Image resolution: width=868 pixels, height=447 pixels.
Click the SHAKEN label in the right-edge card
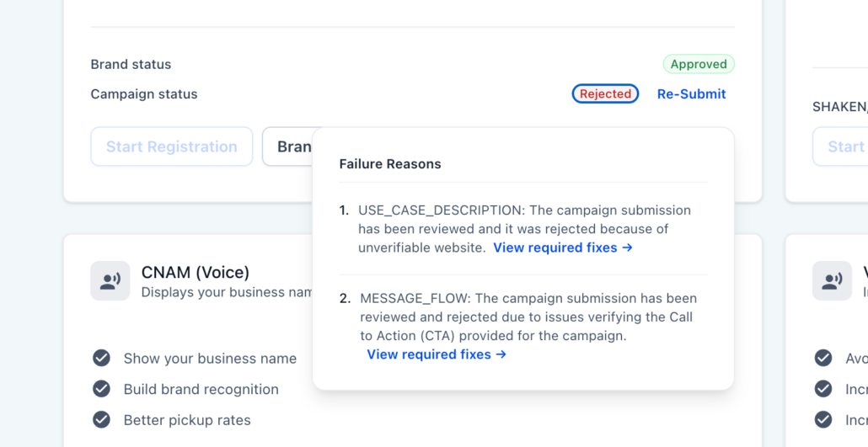(x=839, y=107)
